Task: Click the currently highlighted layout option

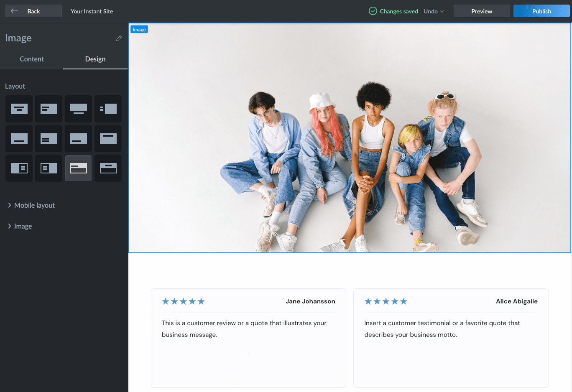Action: (78, 168)
